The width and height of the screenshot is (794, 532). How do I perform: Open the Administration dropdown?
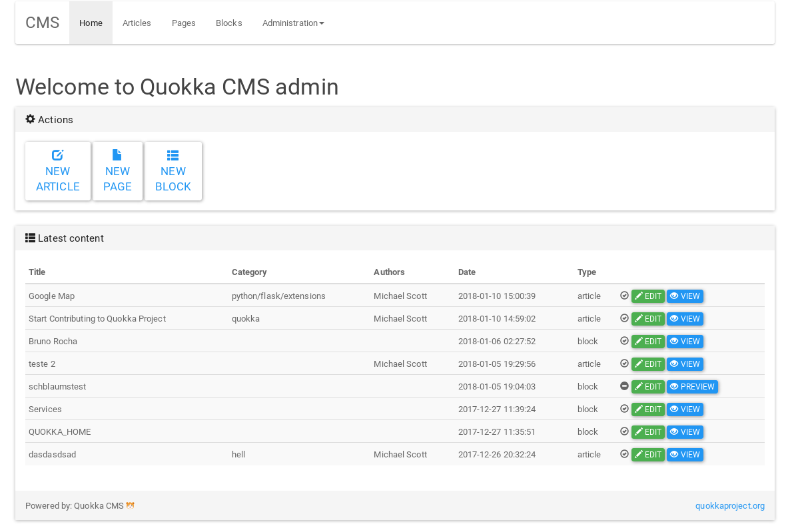[x=293, y=23]
